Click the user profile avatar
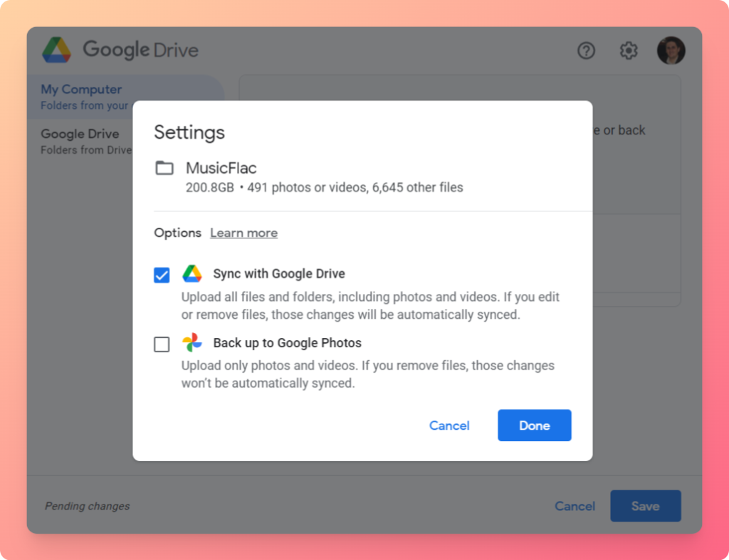This screenshot has width=729, height=560. tap(671, 51)
